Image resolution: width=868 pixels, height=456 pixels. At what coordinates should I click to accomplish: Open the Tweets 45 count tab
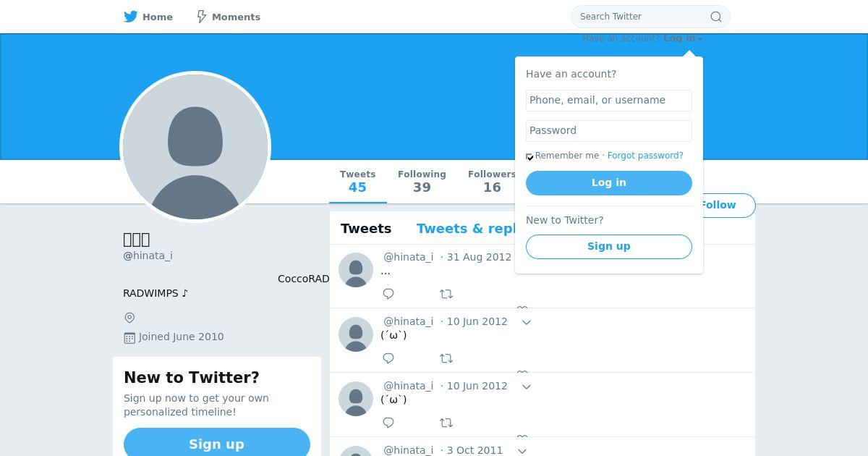click(x=357, y=182)
